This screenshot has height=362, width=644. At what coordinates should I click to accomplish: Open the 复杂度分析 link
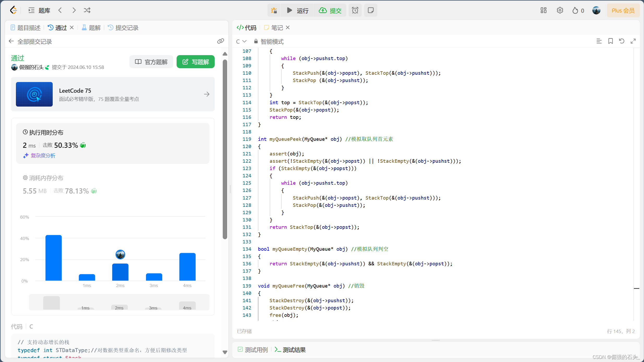[43, 156]
